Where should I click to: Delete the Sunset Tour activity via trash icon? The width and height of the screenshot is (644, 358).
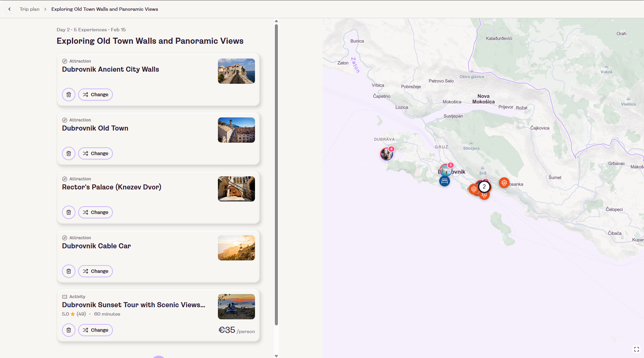point(69,330)
